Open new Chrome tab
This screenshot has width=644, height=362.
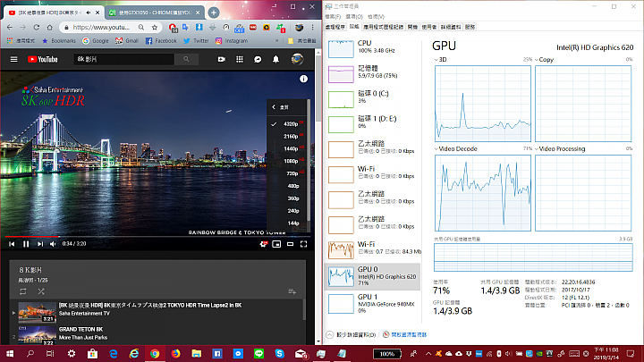[x=214, y=13]
